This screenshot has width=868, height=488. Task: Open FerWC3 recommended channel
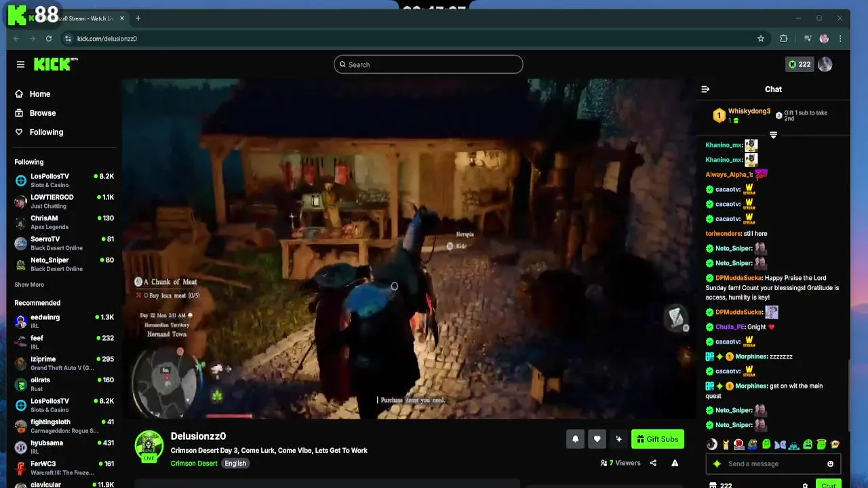64,468
